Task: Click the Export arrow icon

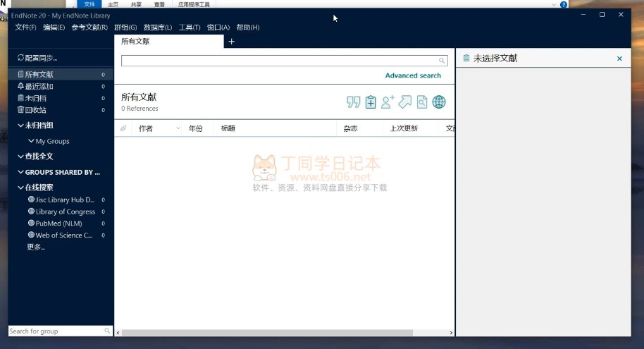Action: [404, 102]
